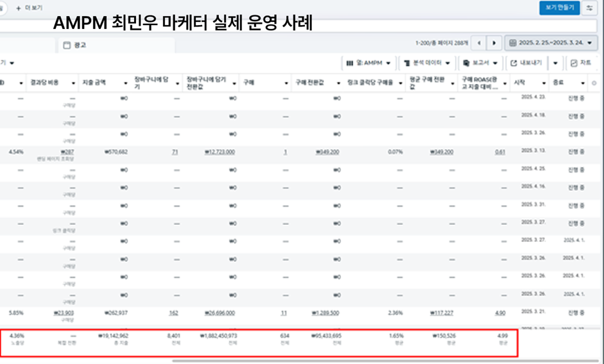Click the 71 add-to-cart count link
604x364 pixels.
175,152
